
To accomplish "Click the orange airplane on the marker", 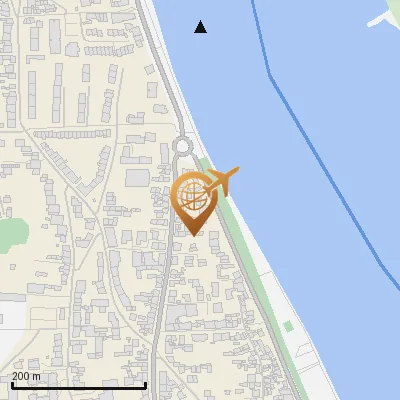I will (222, 181).
